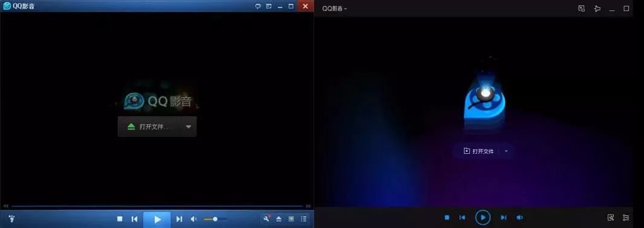Stop playback in the old blue QQ影音 player
Screen dimensions: 644x228
click(120, 219)
